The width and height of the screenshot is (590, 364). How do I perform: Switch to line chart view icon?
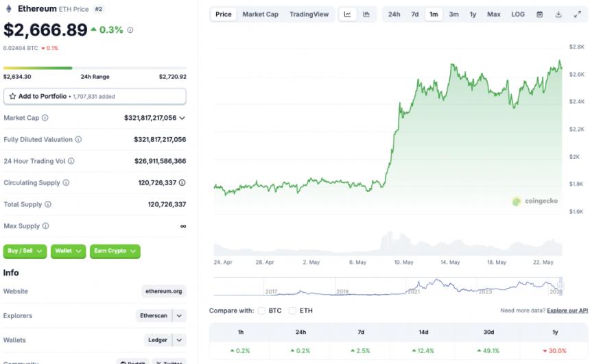point(348,14)
